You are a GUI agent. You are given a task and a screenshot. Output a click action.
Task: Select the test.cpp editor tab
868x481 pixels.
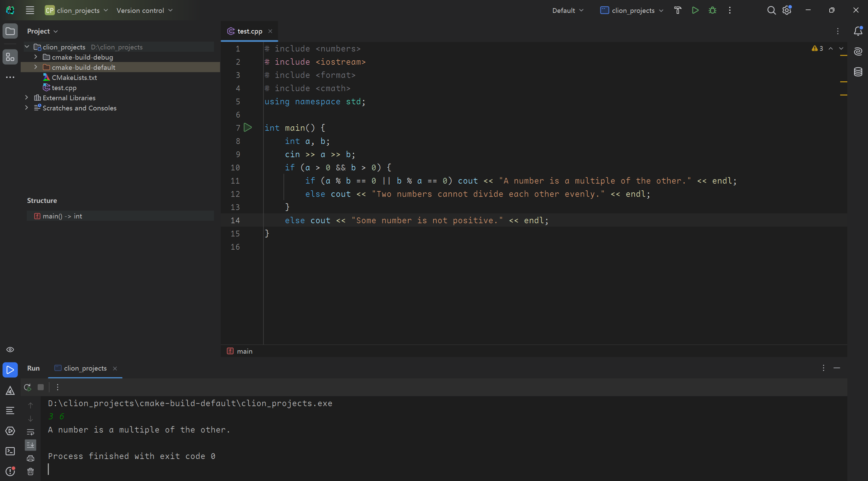point(249,31)
